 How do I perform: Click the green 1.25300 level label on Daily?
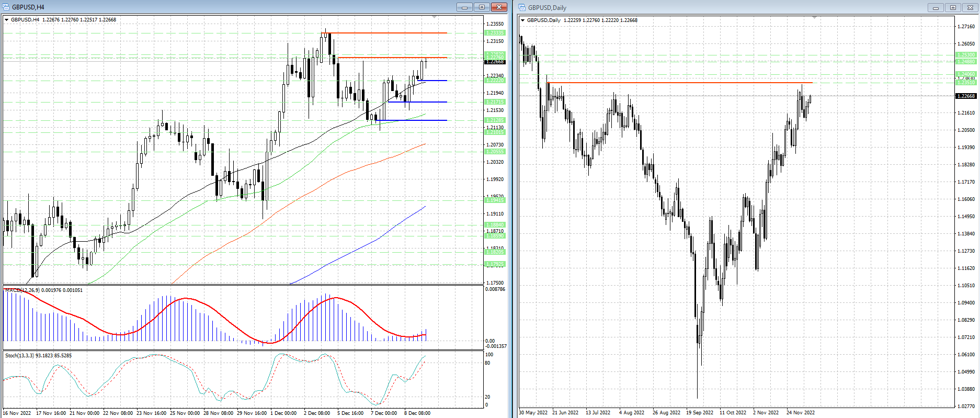[x=965, y=55]
